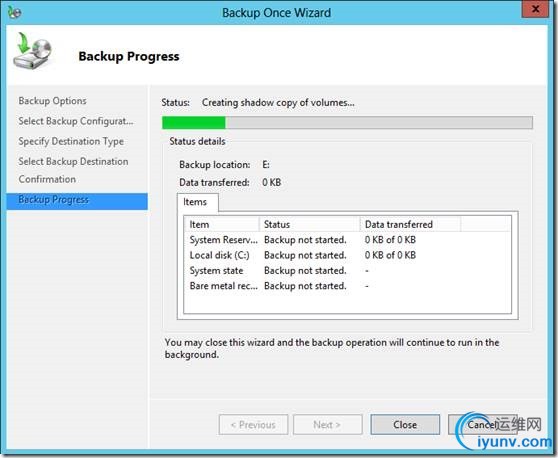The height and width of the screenshot is (458, 558).
Task: Select the Bare metal rec... row
Action: [x=347, y=286]
